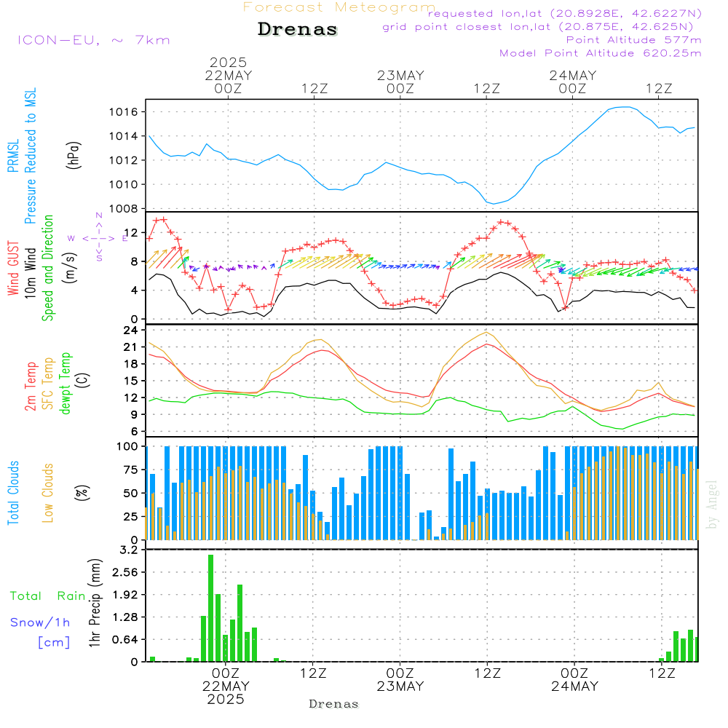Click 'Total Clouds' blue label
The image size is (728, 728).
(13, 493)
